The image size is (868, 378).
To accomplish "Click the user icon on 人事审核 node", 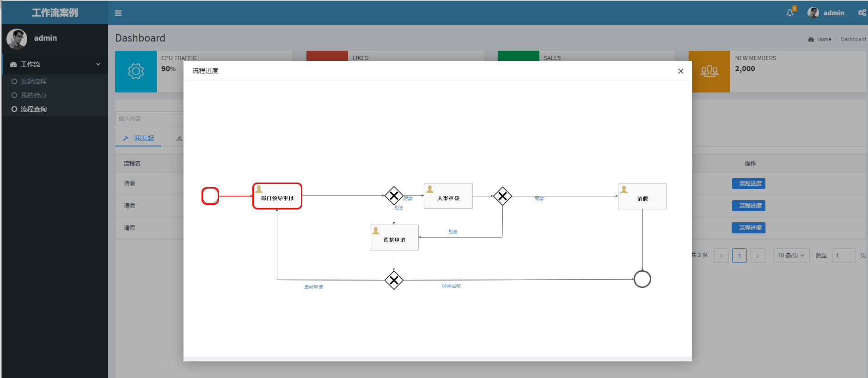I will [430, 189].
